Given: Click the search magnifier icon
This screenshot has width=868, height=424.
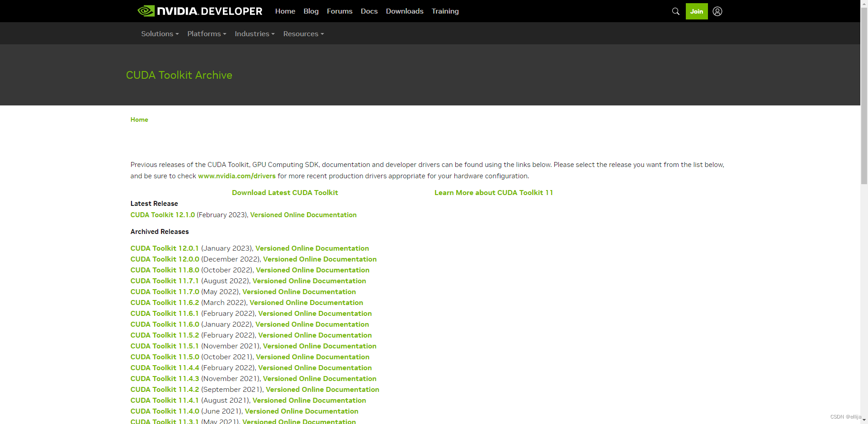Looking at the screenshot, I should (675, 11).
